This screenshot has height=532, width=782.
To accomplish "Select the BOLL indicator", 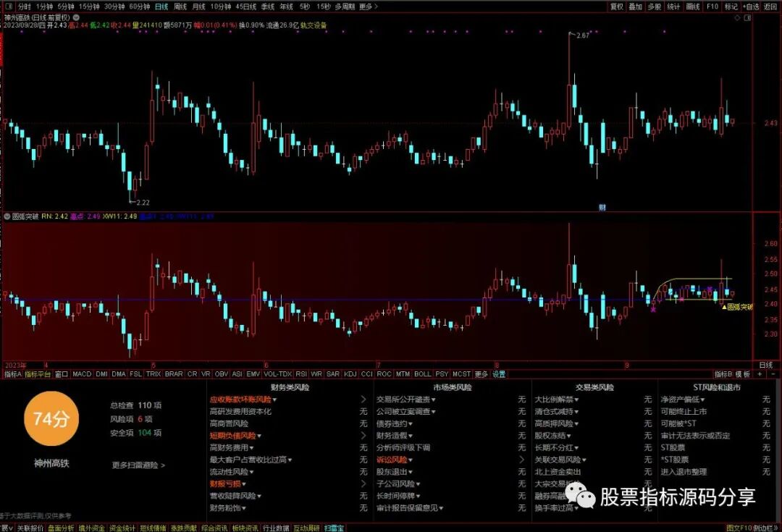I will click(x=422, y=374).
